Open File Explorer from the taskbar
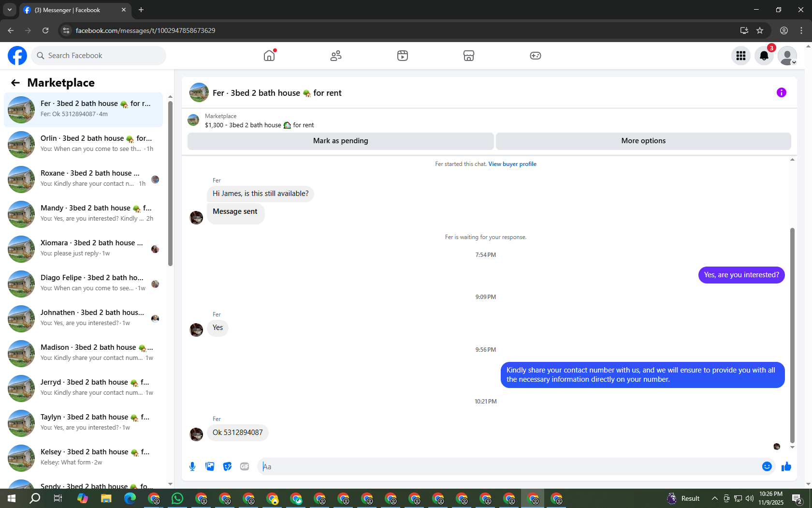812x508 pixels. tap(106, 498)
